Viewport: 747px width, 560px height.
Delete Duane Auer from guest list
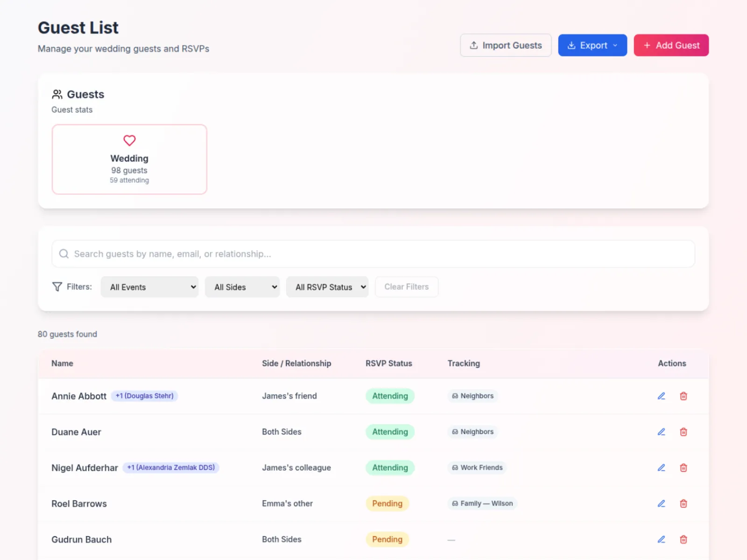pos(684,432)
